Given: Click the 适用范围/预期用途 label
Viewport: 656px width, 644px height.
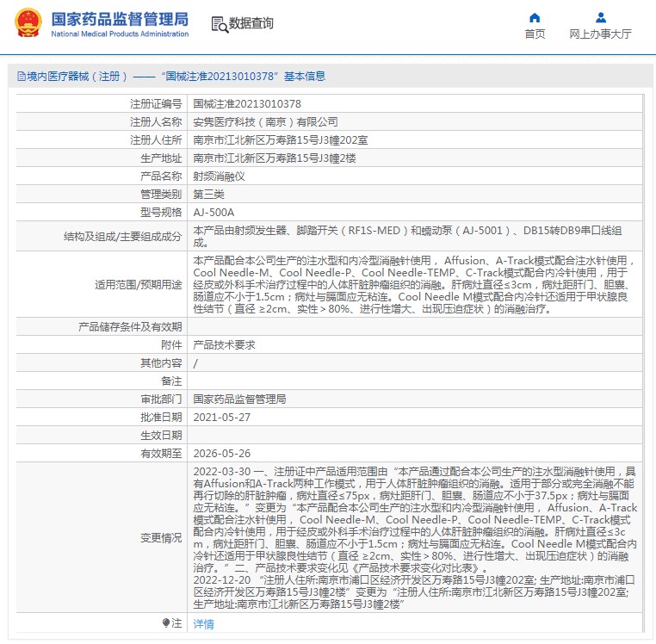Looking at the screenshot, I should (x=139, y=285).
